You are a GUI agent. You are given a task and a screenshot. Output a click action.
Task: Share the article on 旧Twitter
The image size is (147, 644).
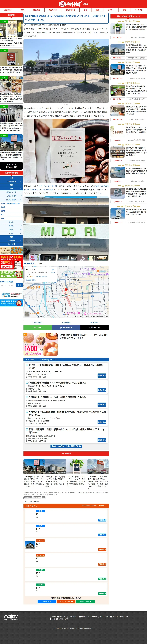pyautogui.click(x=94, y=327)
